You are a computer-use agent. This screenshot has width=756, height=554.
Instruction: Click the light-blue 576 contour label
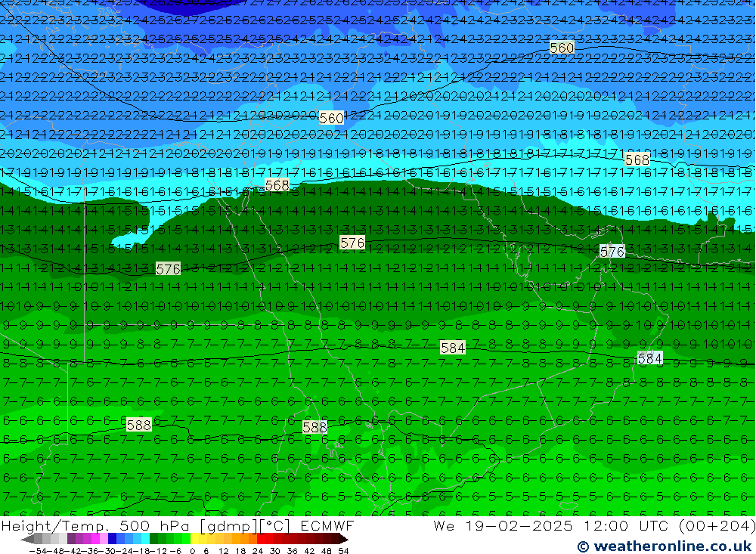click(x=612, y=251)
